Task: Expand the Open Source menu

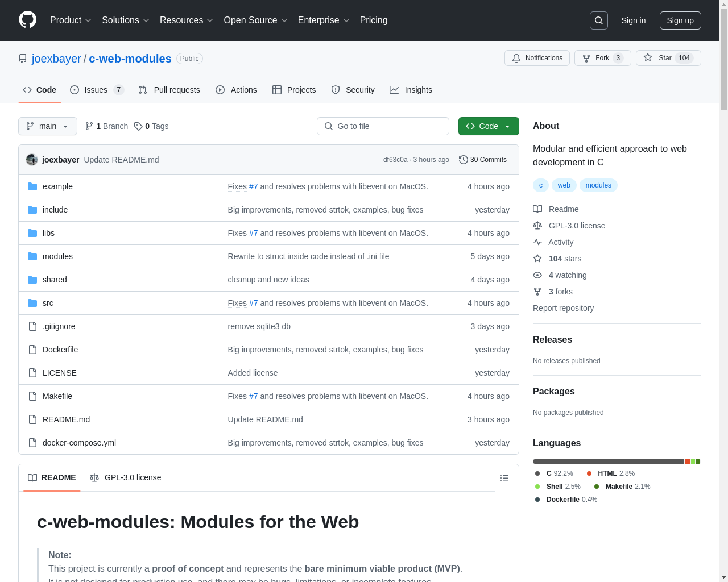Action: [256, 20]
